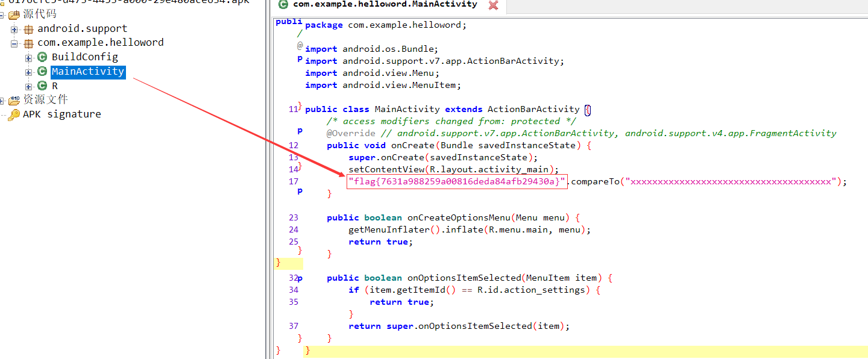Click the compareTo method call

coord(595,181)
